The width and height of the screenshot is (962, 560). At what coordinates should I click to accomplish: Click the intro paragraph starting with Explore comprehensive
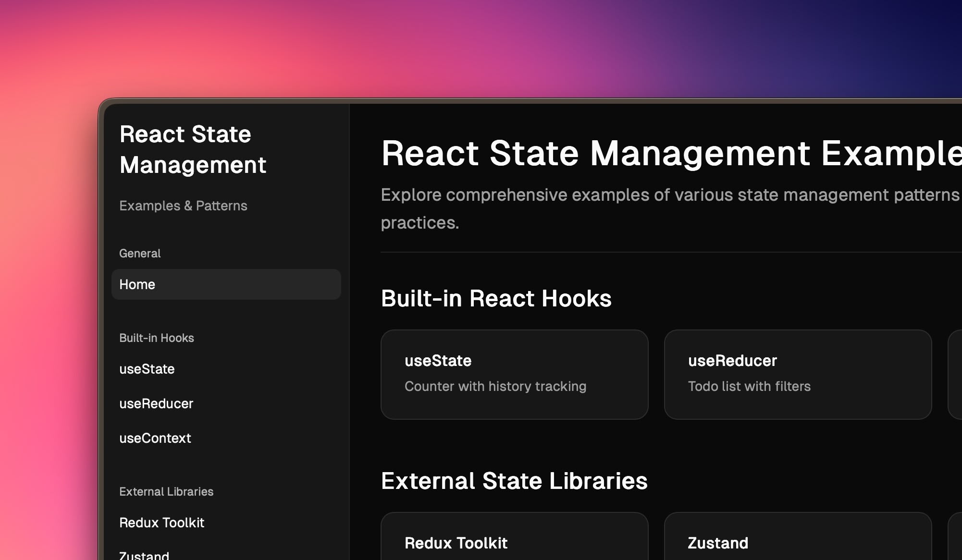point(670,195)
